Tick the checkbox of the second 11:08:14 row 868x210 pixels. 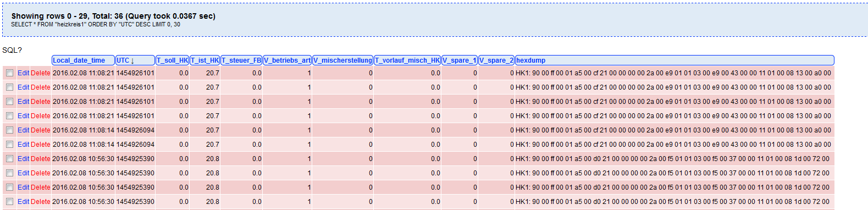(9, 145)
